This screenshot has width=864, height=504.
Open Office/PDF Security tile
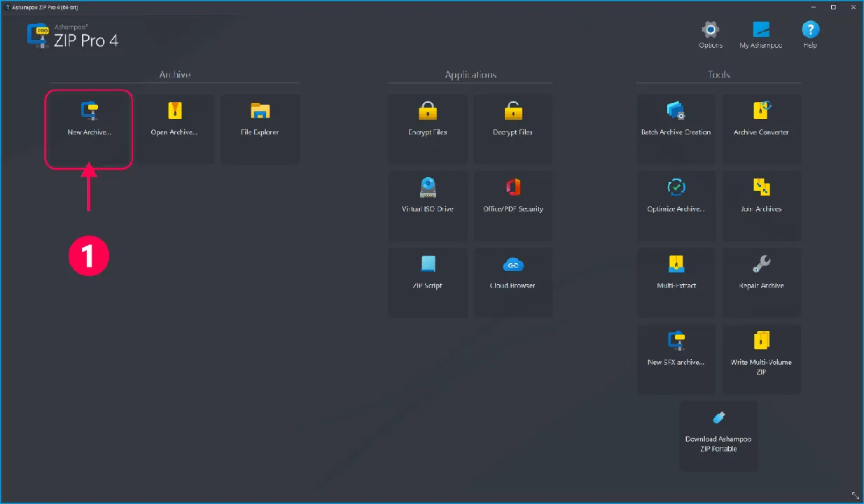coord(513,206)
